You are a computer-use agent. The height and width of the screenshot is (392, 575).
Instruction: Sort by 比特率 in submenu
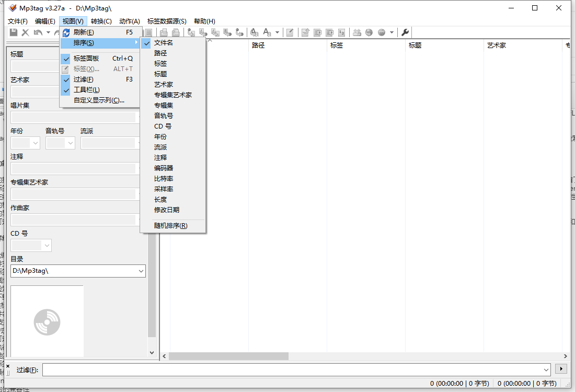pyautogui.click(x=172, y=179)
